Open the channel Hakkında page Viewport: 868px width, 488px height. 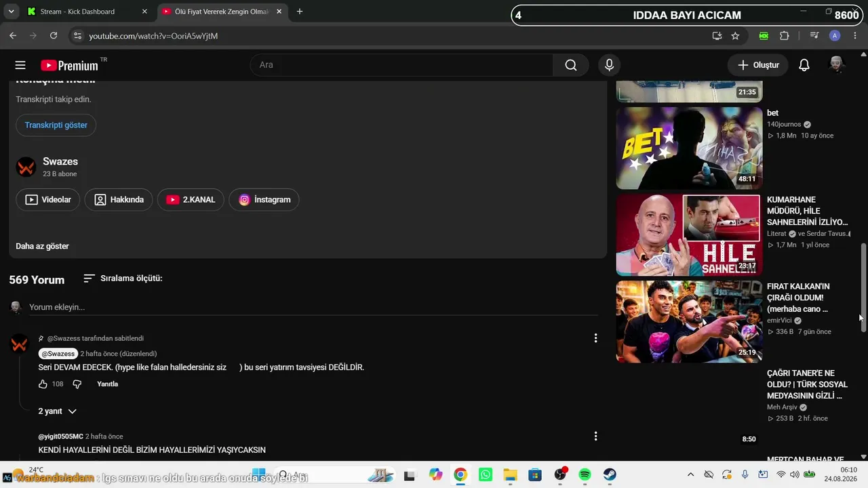pos(119,200)
